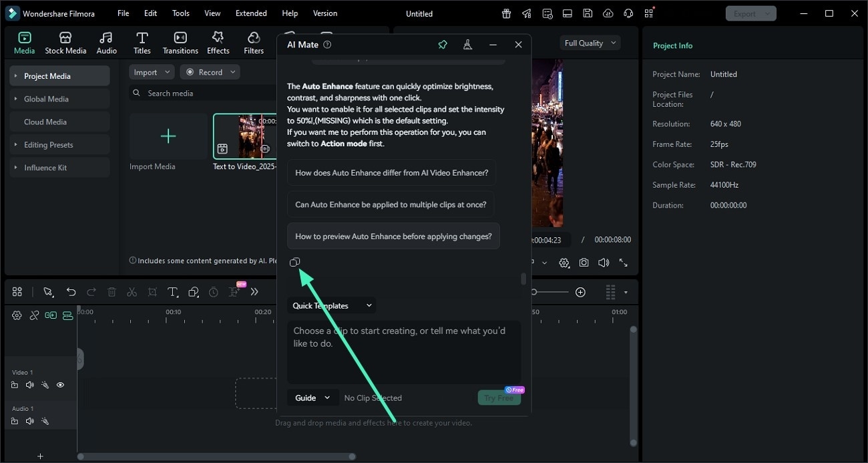Click the Try Free button
The image size is (868, 463).
coord(499,398)
